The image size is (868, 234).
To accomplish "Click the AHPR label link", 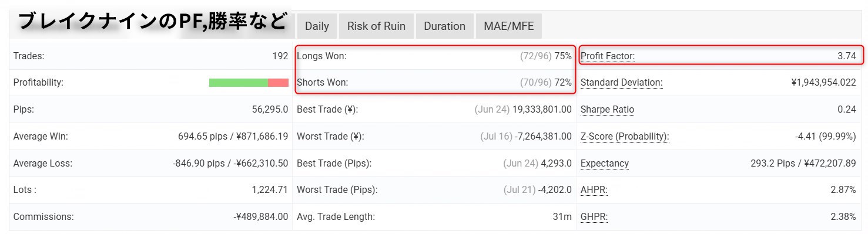I will click(x=594, y=190).
